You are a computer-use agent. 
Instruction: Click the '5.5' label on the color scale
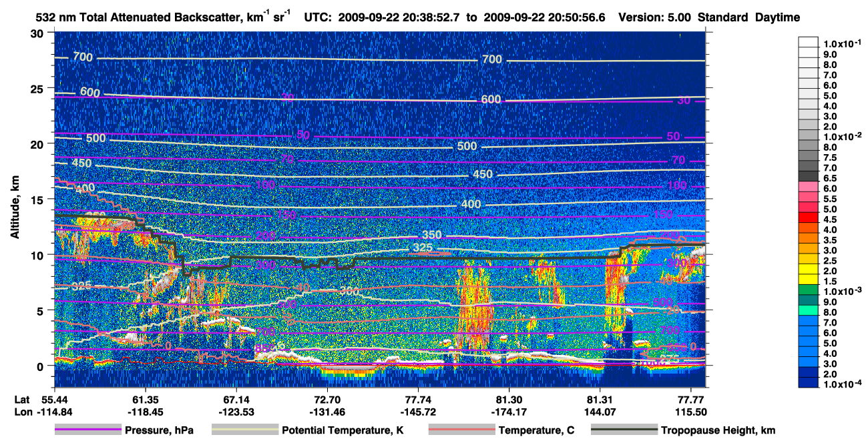point(831,199)
